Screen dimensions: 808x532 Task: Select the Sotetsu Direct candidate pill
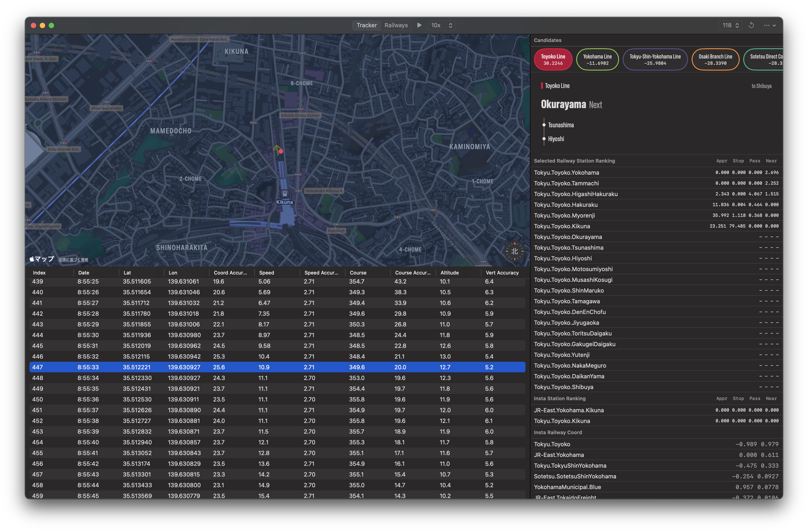[x=763, y=59]
